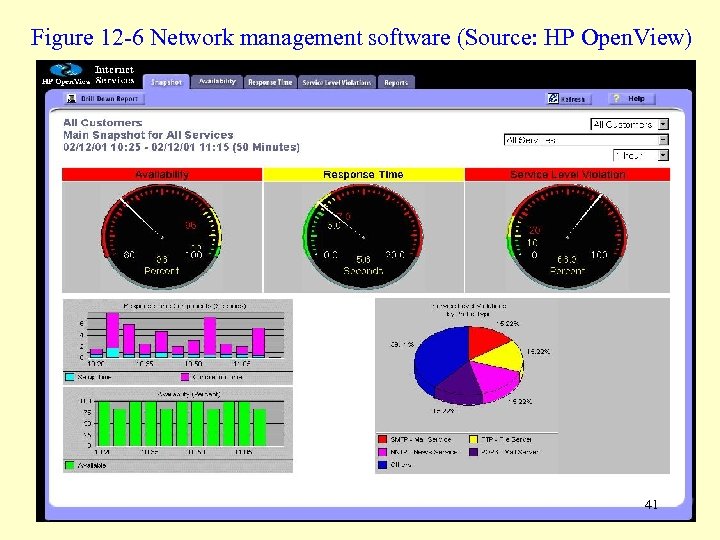Click the Refresh button
The image size is (720, 540).
pos(568,99)
